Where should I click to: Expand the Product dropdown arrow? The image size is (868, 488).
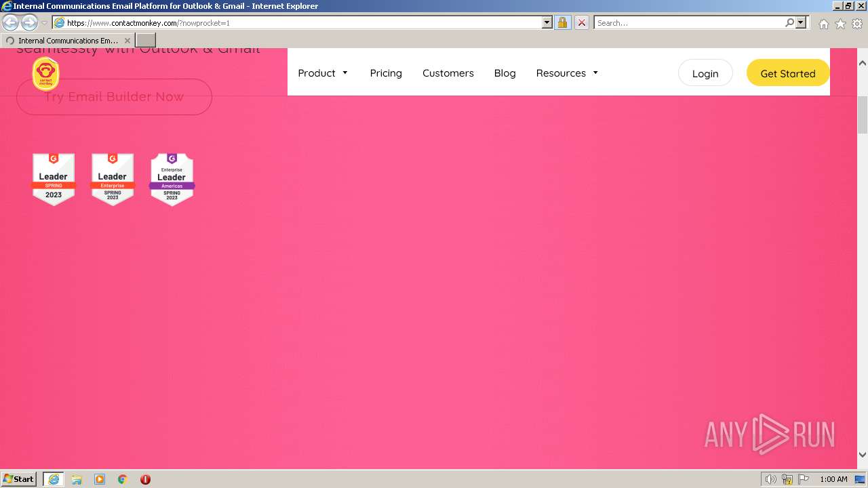345,73
